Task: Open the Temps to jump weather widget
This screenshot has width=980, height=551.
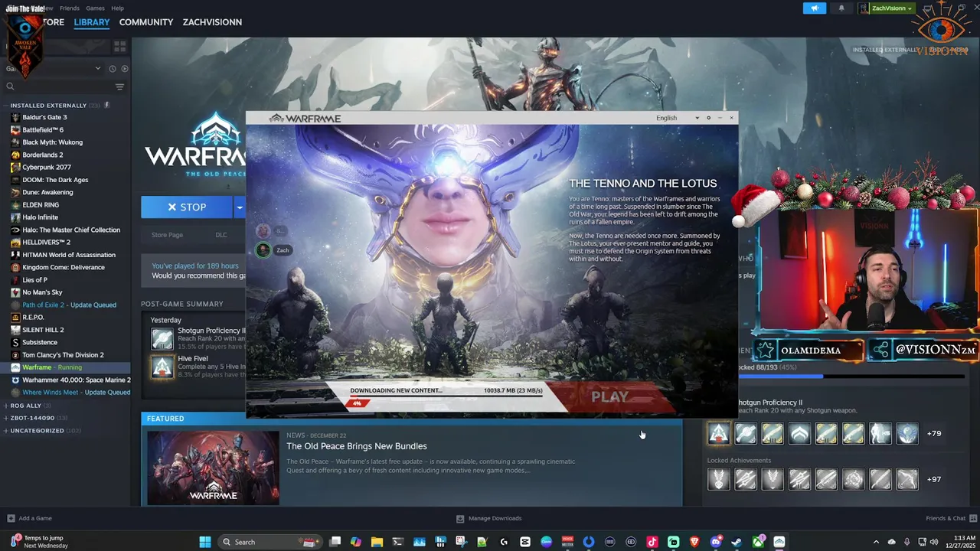Action: [38, 542]
